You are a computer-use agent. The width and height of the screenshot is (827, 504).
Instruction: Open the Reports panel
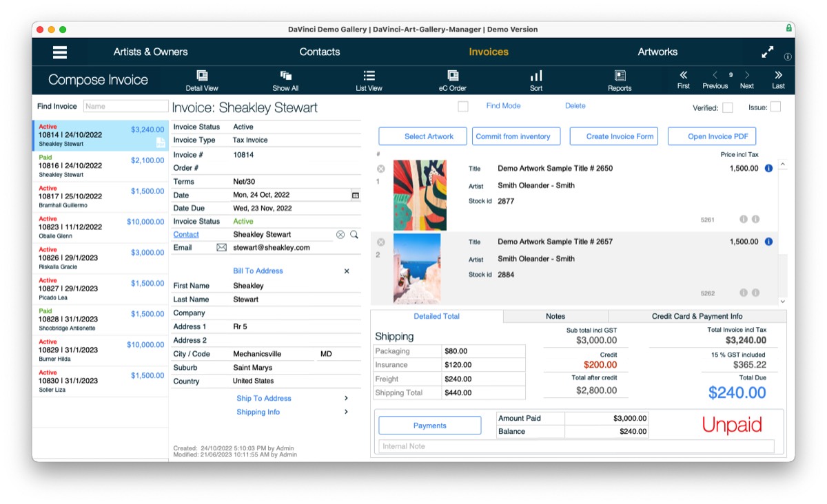click(620, 80)
